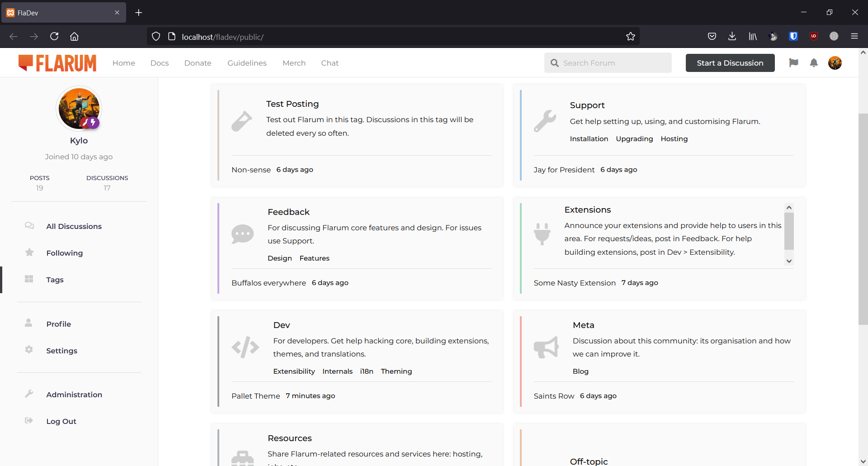Click the Test Posting tag icon
This screenshot has width=868, height=466.
(242, 121)
